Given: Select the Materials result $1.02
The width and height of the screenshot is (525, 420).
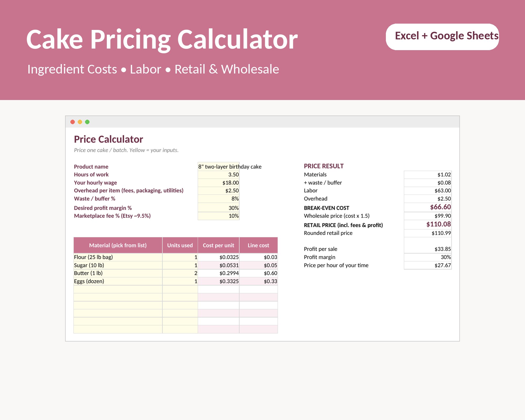Looking at the screenshot, I should click(428, 175).
